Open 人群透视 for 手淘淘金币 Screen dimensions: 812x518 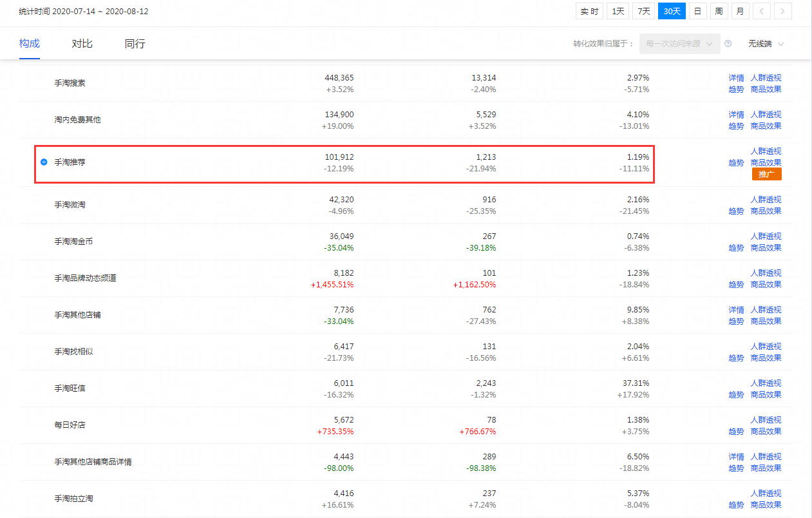click(x=766, y=236)
